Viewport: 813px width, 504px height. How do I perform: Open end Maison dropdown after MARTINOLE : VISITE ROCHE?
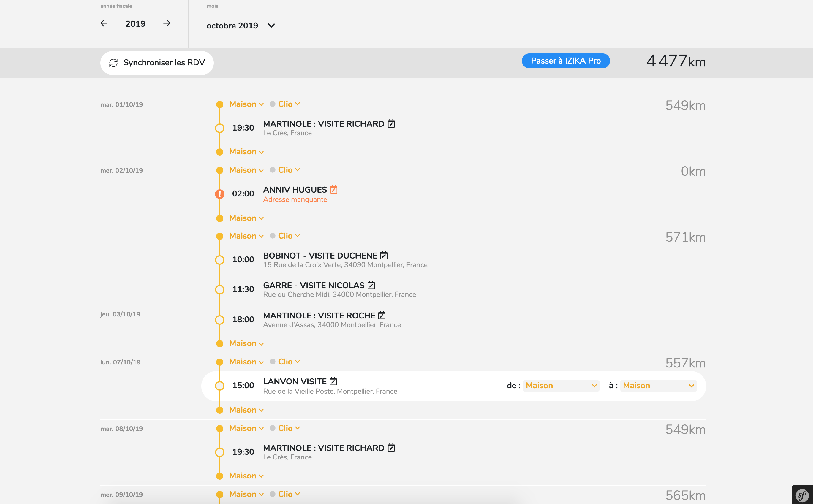pyautogui.click(x=246, y=343)
